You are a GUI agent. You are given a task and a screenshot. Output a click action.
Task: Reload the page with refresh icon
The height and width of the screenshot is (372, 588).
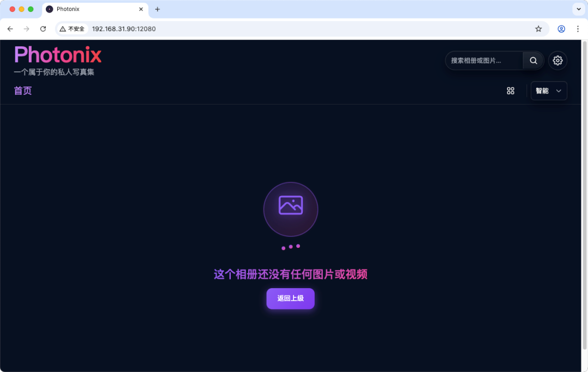click(43, 29)
